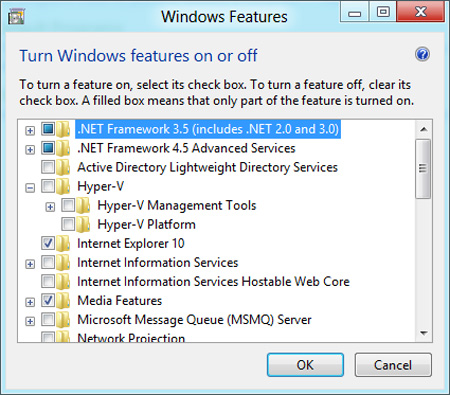This screenshot has height=395, width=450.
Task: Expand the Media Features node
Action: (30, 302)
